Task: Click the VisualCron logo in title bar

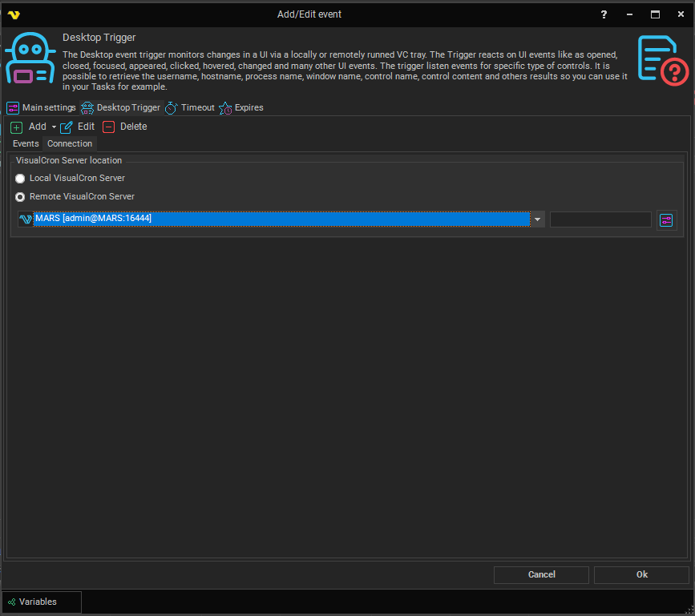Action: click(14, 14)
